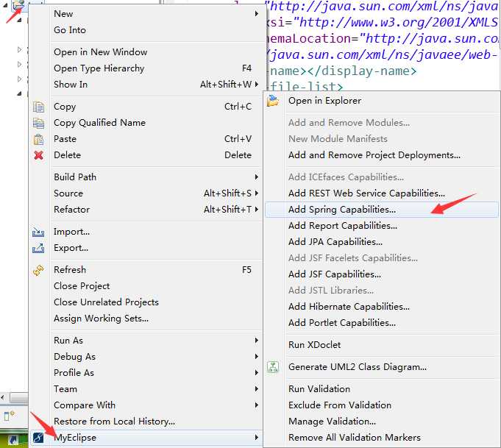Expand the New submenu arrow
The width and height of the screenshot is (501, 448).
256,14
